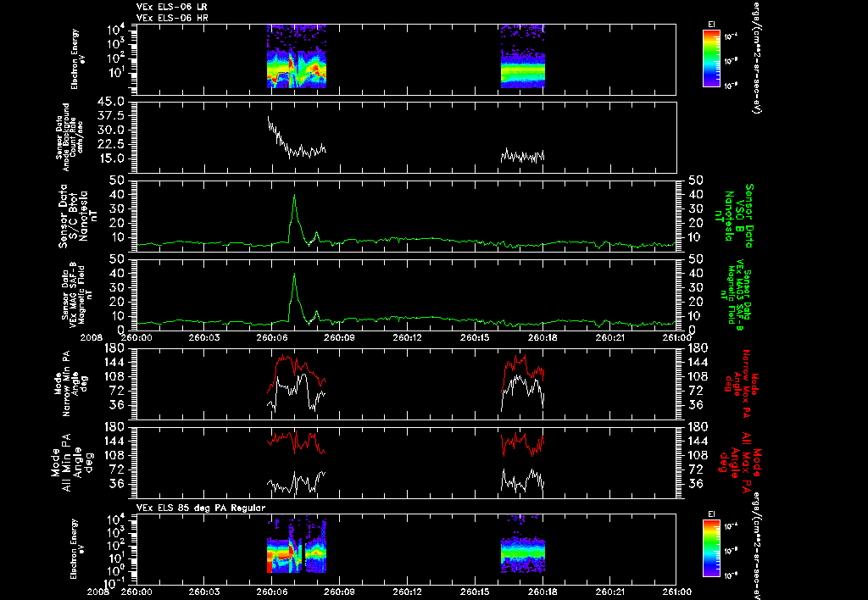Viewport: 868px width, 600px height.
Task: Click the "260:18" time label under the 85 deg PA panel
Action: [542, 592]
